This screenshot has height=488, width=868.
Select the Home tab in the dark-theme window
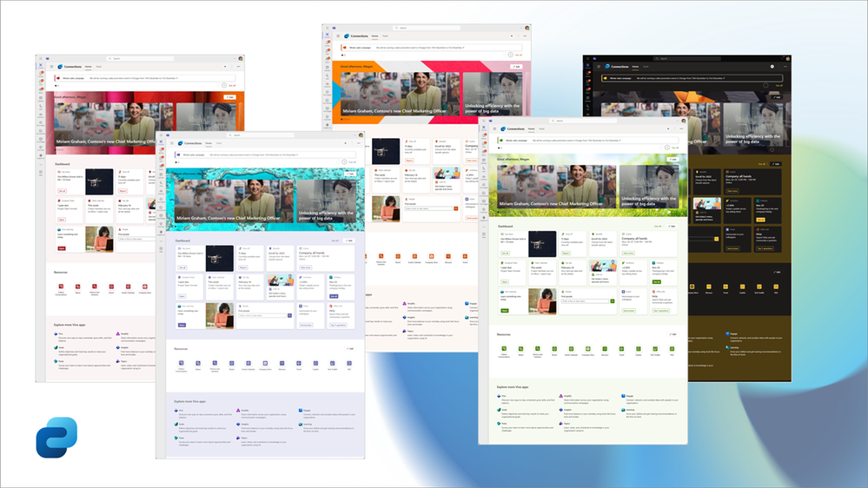point(635,66)
